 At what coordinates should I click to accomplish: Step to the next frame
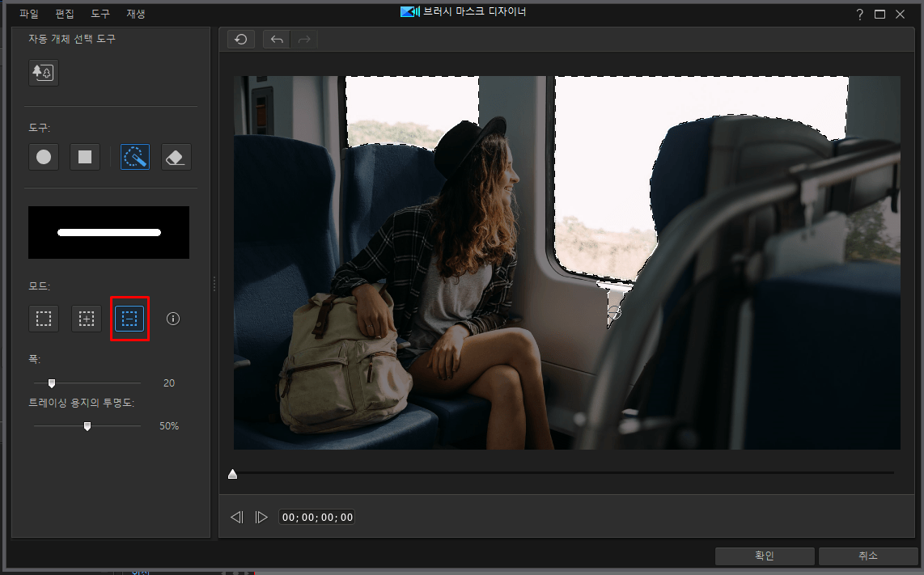point(261,518)
